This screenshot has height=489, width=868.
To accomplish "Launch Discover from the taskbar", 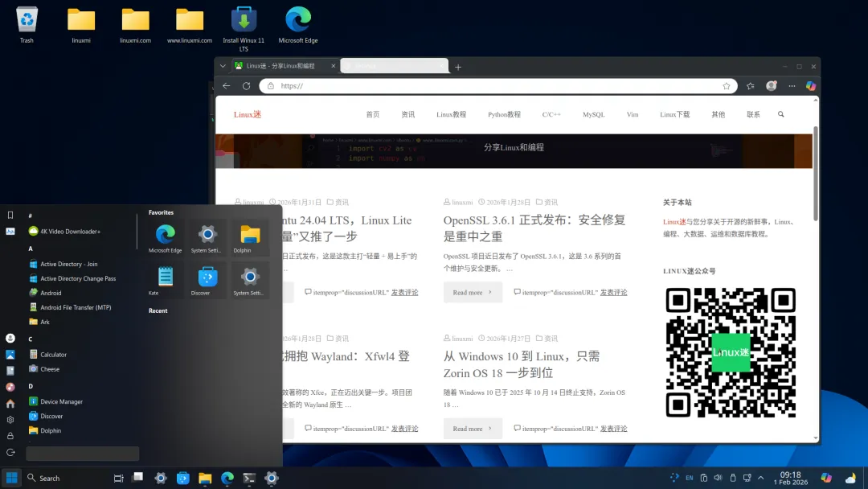I will (182, 478).
